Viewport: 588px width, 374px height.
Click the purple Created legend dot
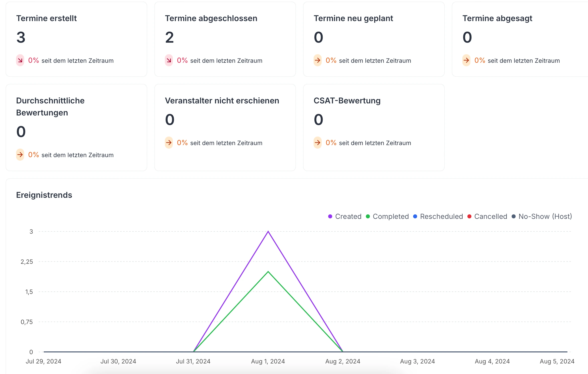[x=330, y=216]
